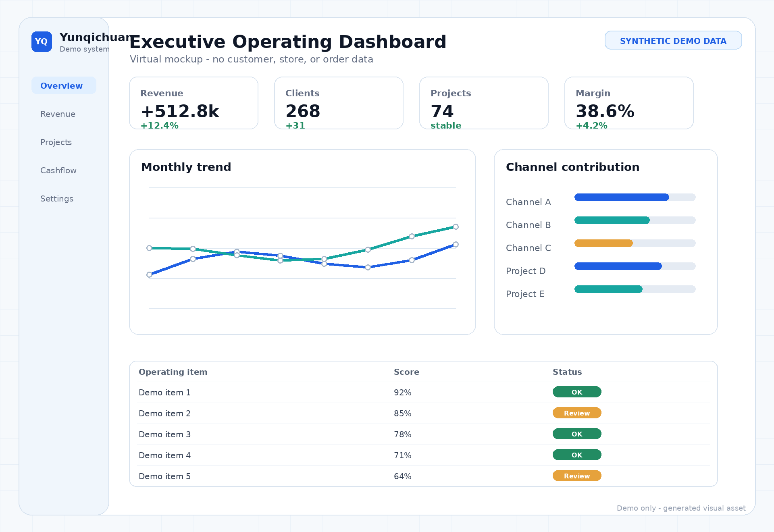Click the 'Project D' label

(x=526, y=271)
